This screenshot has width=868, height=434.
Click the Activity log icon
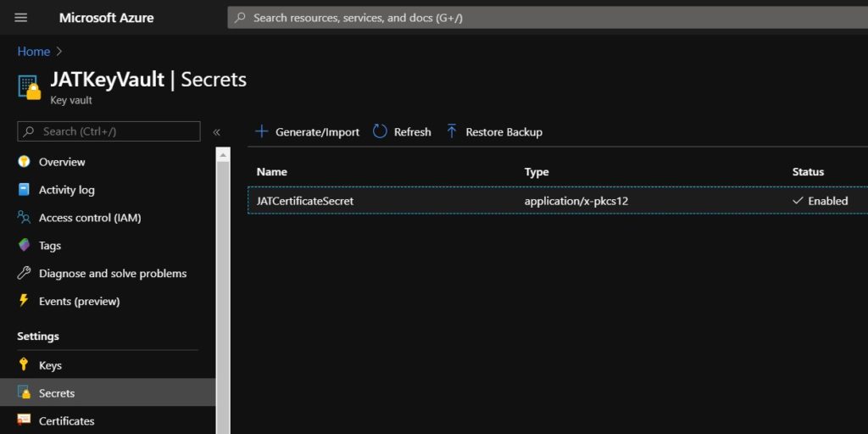click(x=24, y=189)
